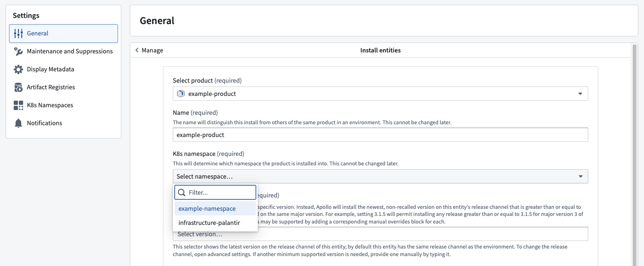The width and height of the screenshot is (644, 266).
Task: Click the example-product cube icon
Action: [x=181, y=94]
